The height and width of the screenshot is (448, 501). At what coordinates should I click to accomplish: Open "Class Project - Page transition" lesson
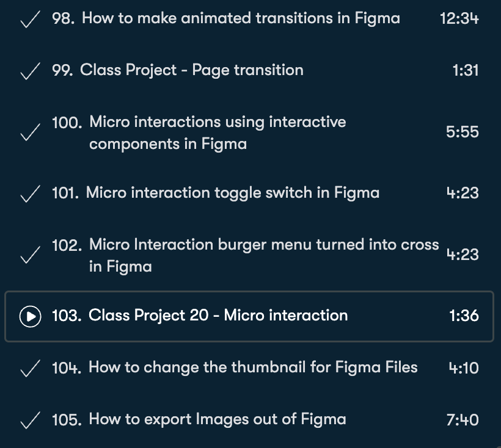tap(192, 70)
